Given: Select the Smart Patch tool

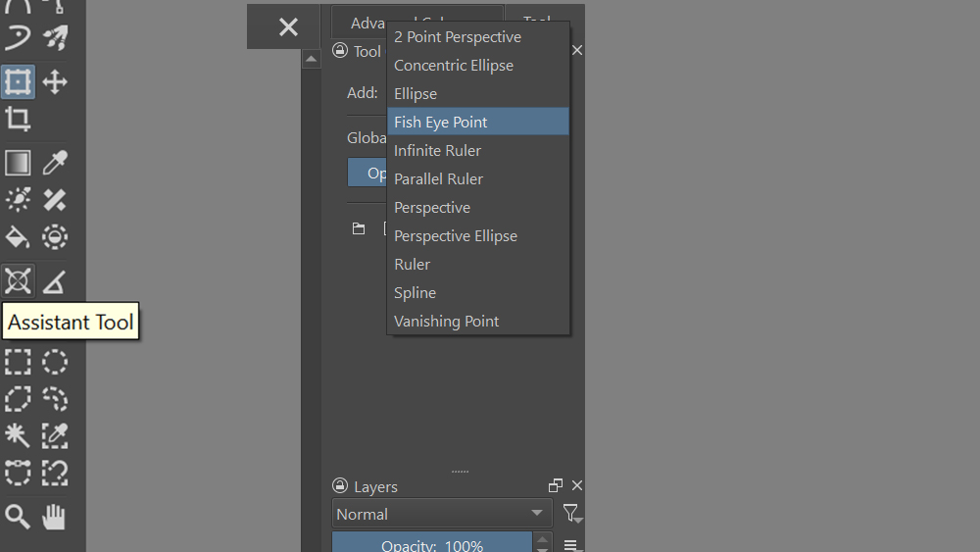Looking at the screenshot, I should [55, 199].
